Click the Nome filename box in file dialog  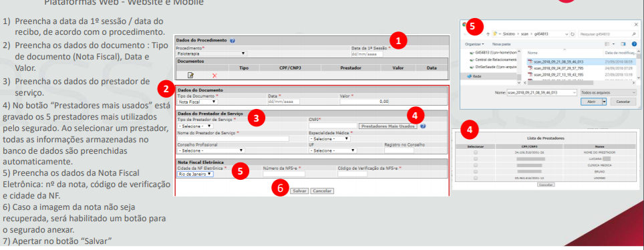(542, 93)
